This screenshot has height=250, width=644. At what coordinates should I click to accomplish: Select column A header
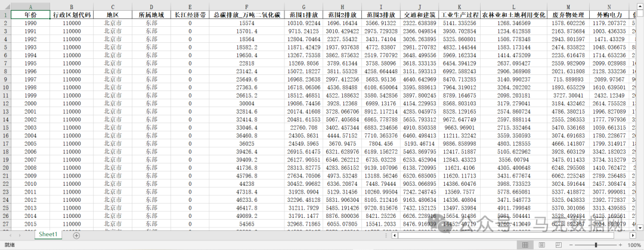click(30, 7)
